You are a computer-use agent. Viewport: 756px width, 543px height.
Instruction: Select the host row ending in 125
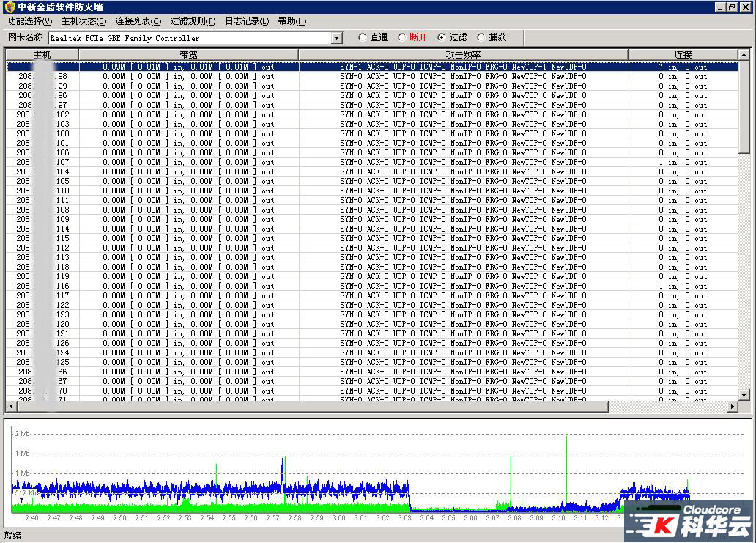(x=372, y=362)
